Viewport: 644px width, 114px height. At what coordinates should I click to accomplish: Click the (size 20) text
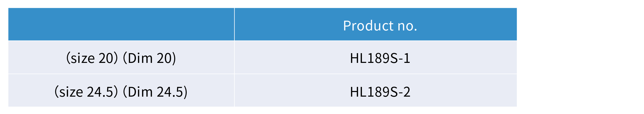(92, 58)
